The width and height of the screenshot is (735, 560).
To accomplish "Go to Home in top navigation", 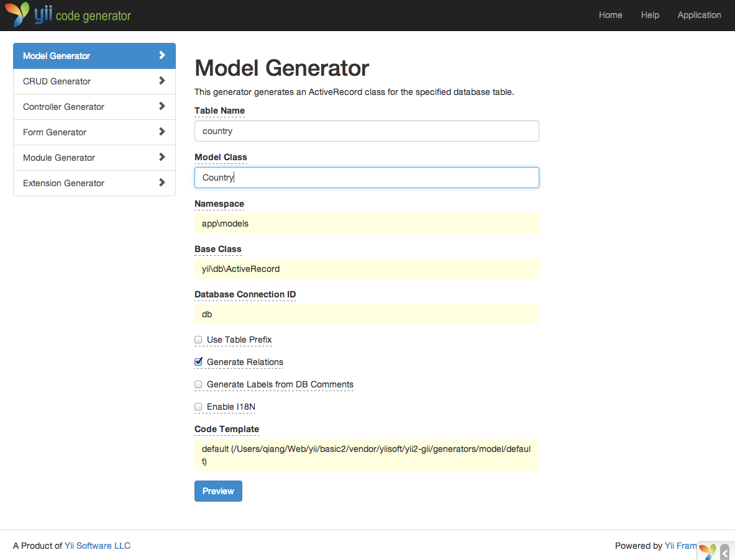I will (610, 15).
